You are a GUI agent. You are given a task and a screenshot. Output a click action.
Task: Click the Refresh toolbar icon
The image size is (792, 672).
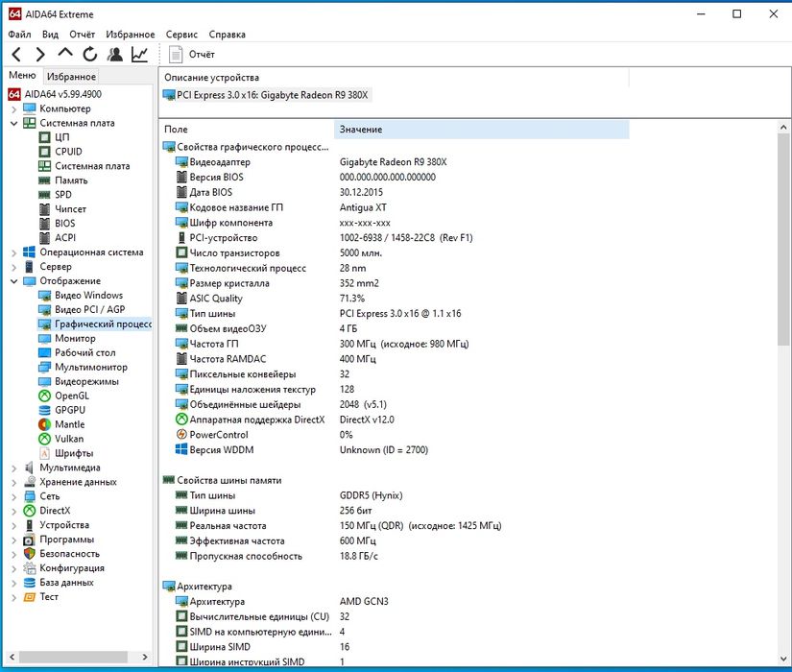[x=90, y=54]
